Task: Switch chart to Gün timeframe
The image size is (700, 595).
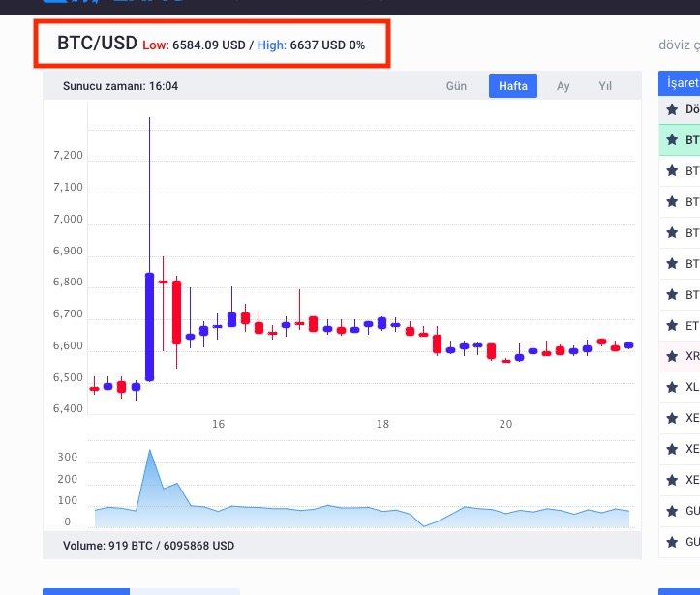Action: point(456,86)
